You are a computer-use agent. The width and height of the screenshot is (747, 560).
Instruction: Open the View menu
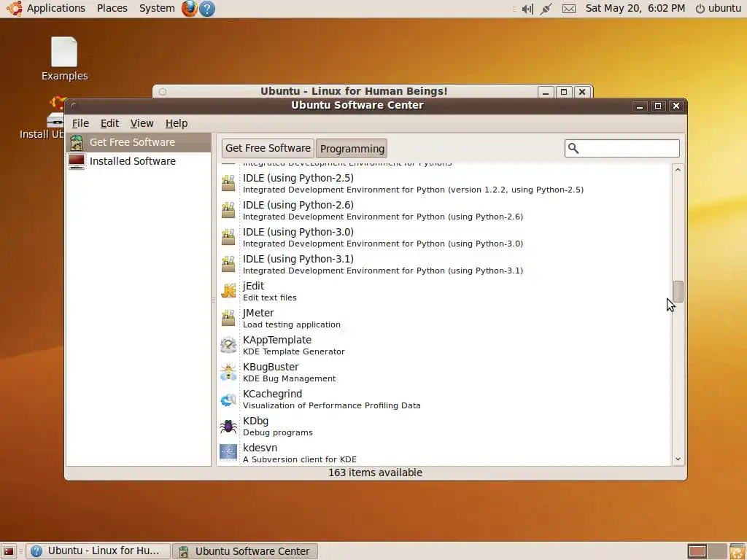pyautogui.click(x=142, y=123)
